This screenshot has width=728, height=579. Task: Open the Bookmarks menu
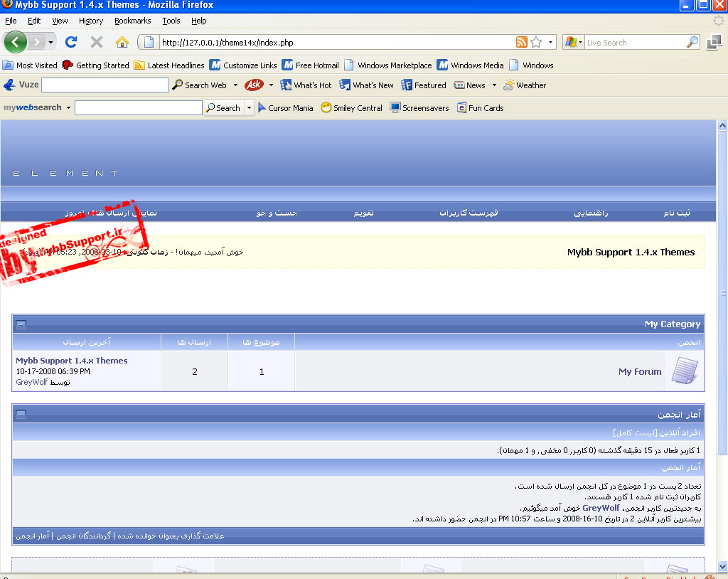(x=132, y=21)
